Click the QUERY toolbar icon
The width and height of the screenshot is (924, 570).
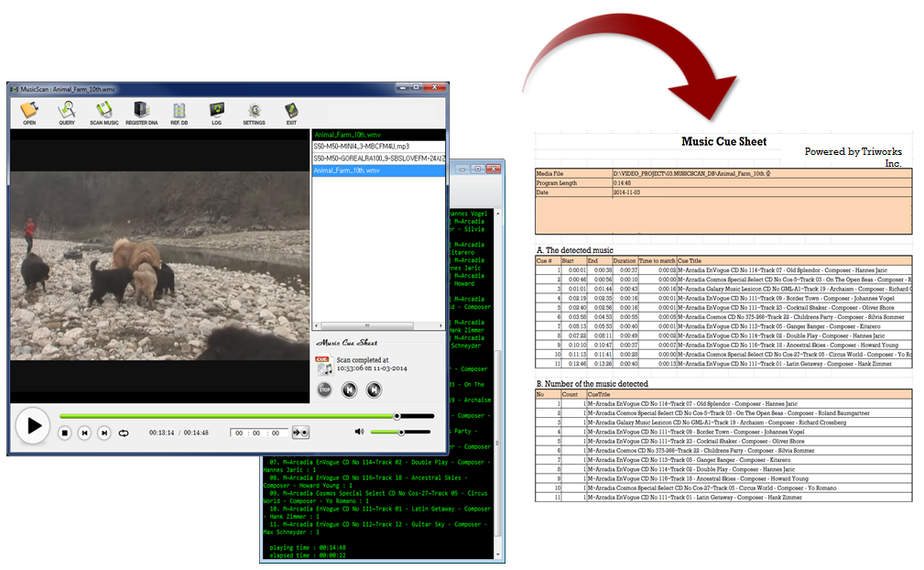click(x=67, y=111)
